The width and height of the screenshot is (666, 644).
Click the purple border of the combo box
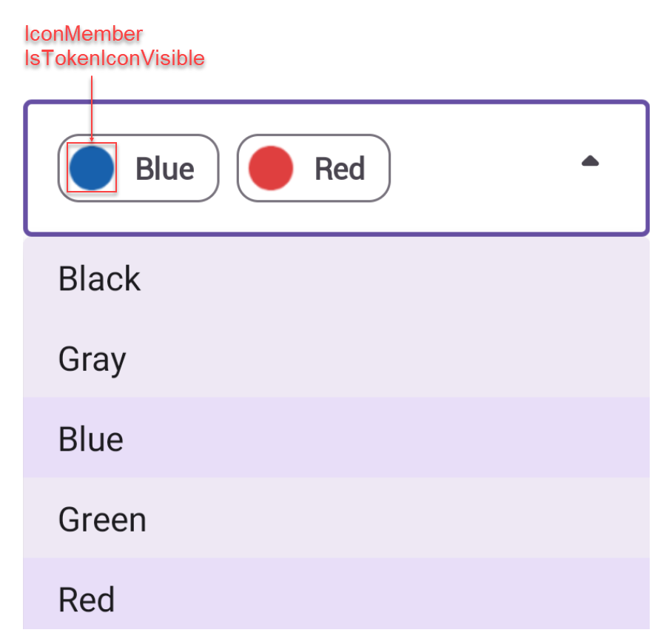[x=337, y=102]
